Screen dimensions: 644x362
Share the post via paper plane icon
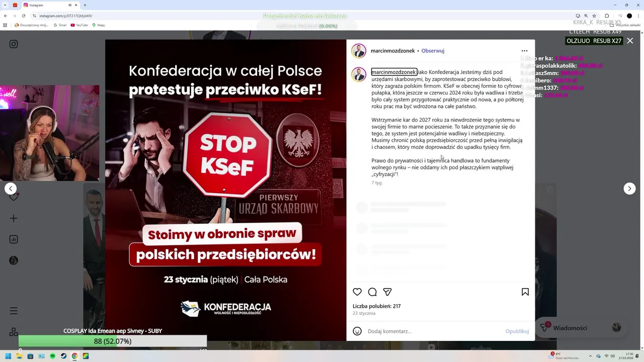(387, 292)
